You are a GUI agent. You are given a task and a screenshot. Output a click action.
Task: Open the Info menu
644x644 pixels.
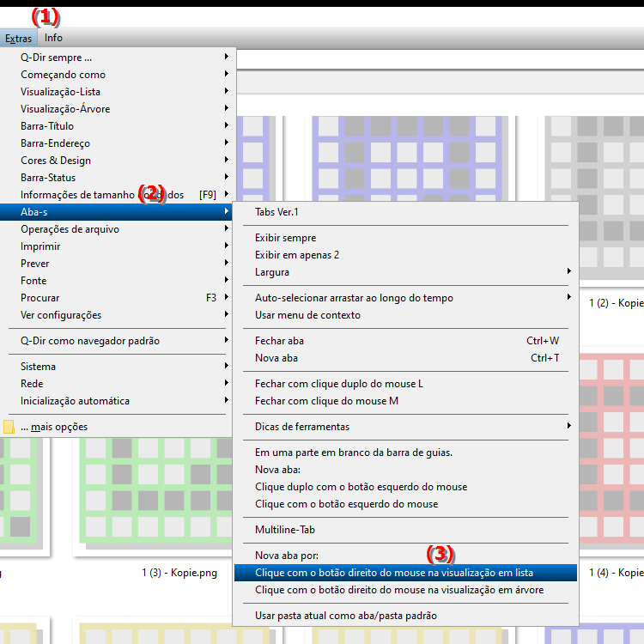53,38
